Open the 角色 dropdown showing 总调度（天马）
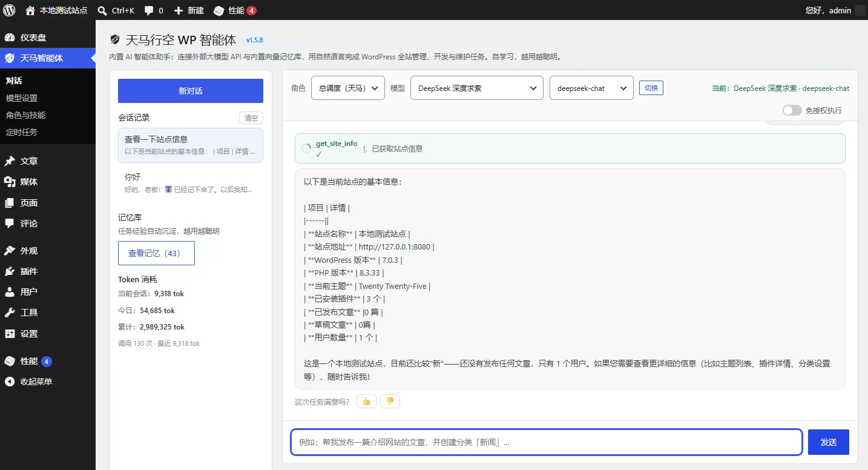Viewport: 868px width, 470px height. point(348,88)
